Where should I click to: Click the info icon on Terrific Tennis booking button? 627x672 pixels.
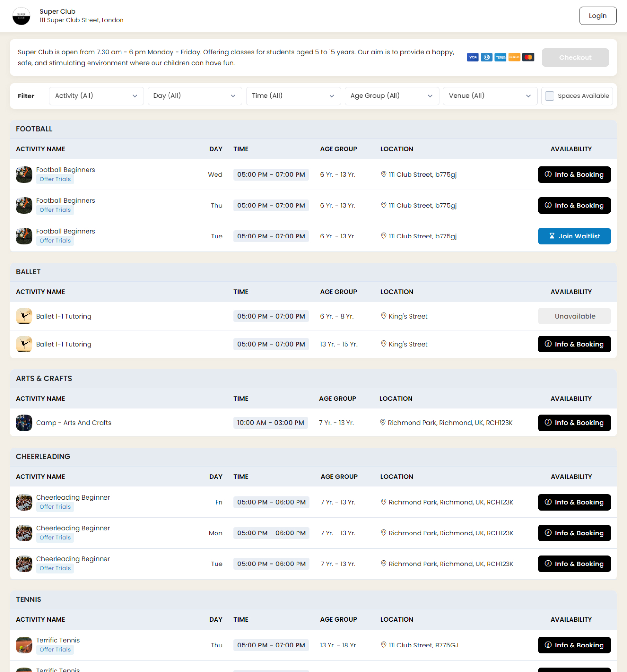tap(548, 645)
